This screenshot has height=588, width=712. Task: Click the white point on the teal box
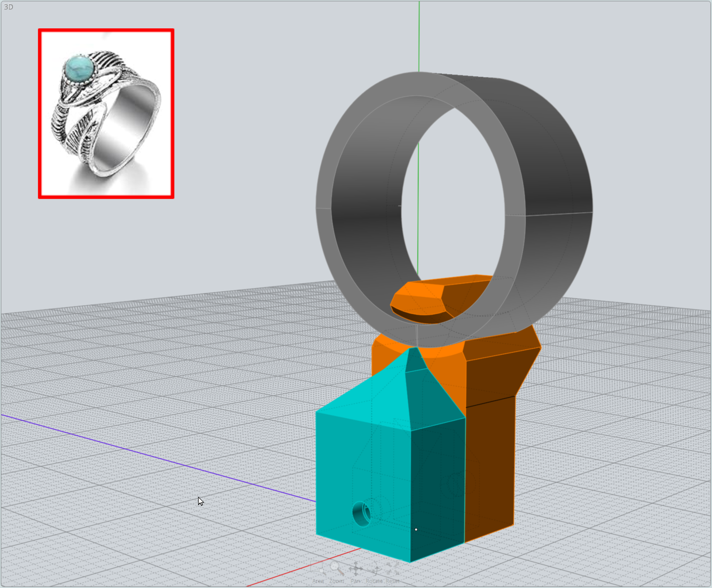tap(416, 529)
